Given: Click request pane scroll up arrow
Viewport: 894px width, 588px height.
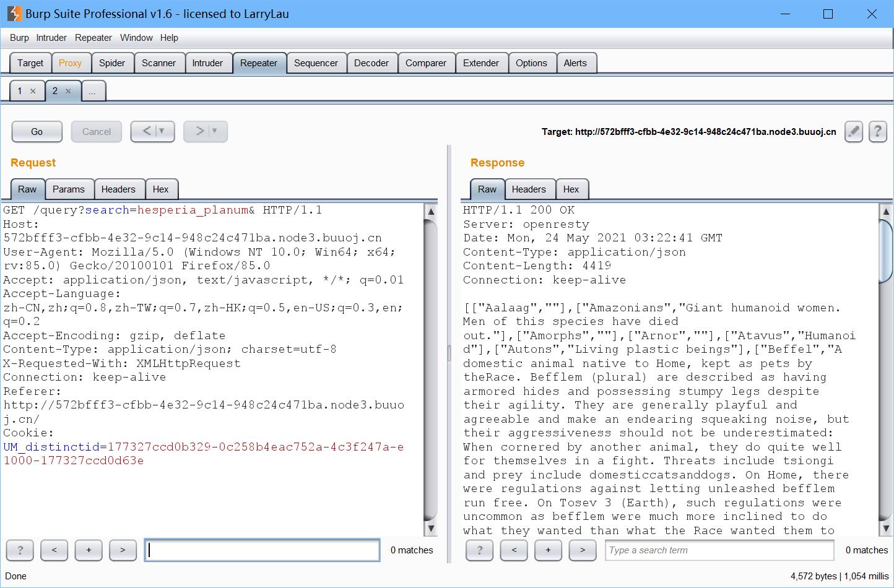Looking at the screenshot, I should 431,211.
